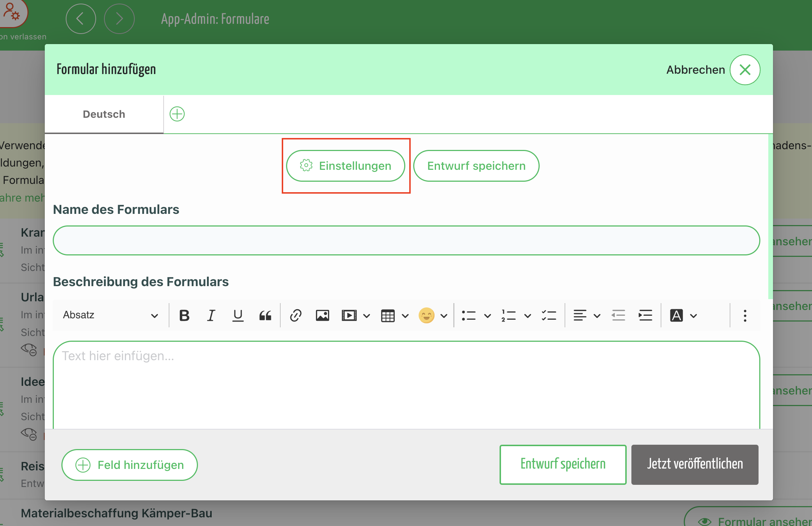
Task: Click the Abbrechen label
Action: point(696,70)
